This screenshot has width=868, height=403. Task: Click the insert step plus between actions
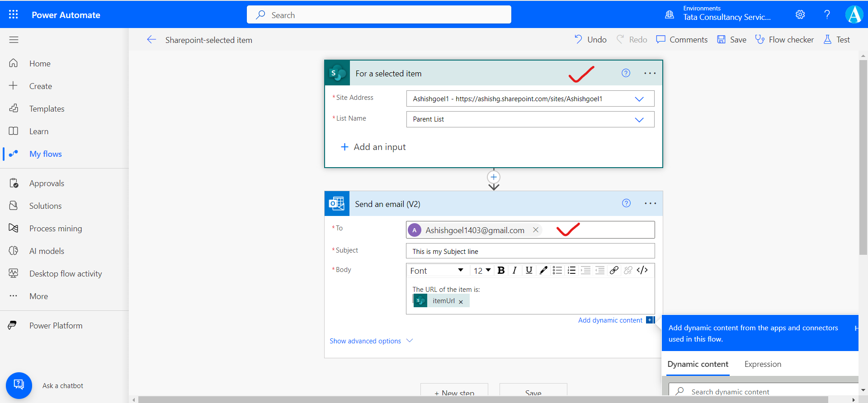tap(494, 177)
